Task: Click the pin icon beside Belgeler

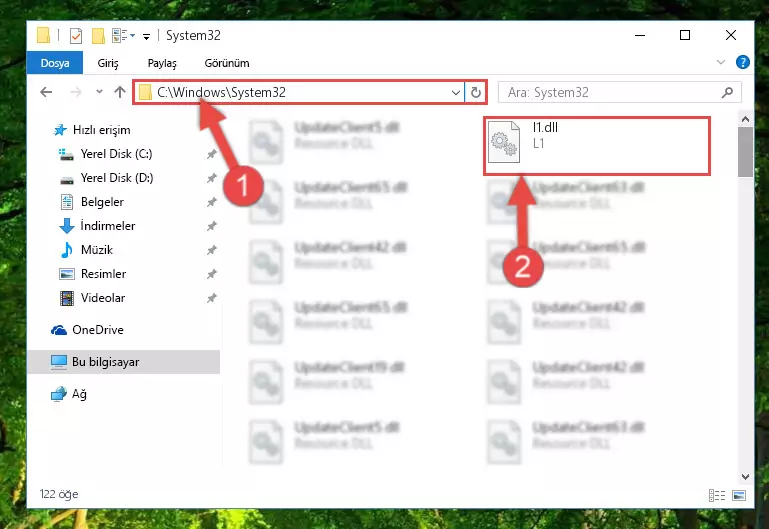Action: click(x=211, y=202)
